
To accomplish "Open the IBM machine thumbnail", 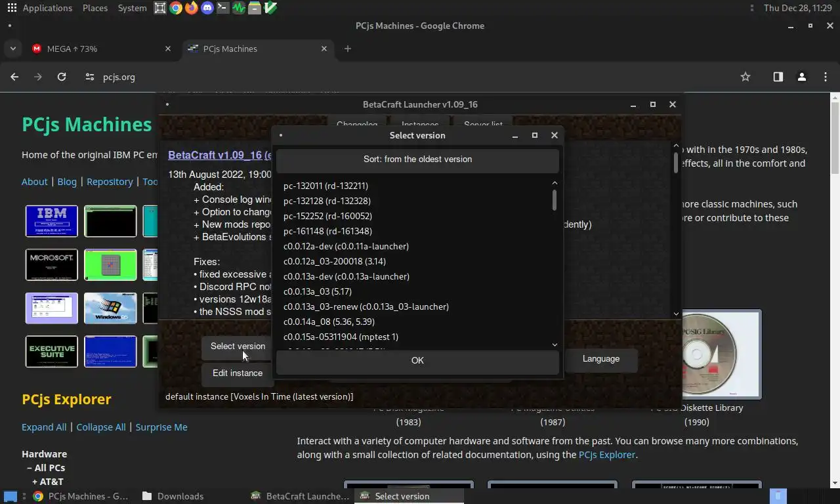I will [x=52, y=221].
